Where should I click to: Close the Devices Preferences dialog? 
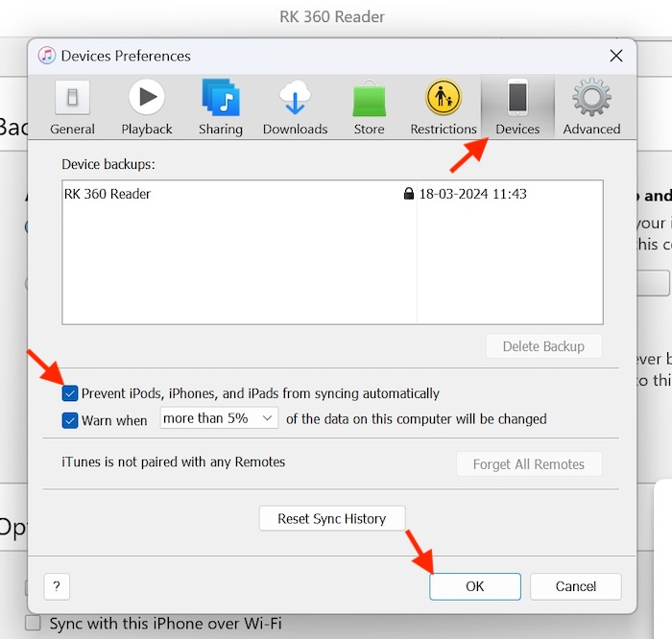(x=616, y=56)
